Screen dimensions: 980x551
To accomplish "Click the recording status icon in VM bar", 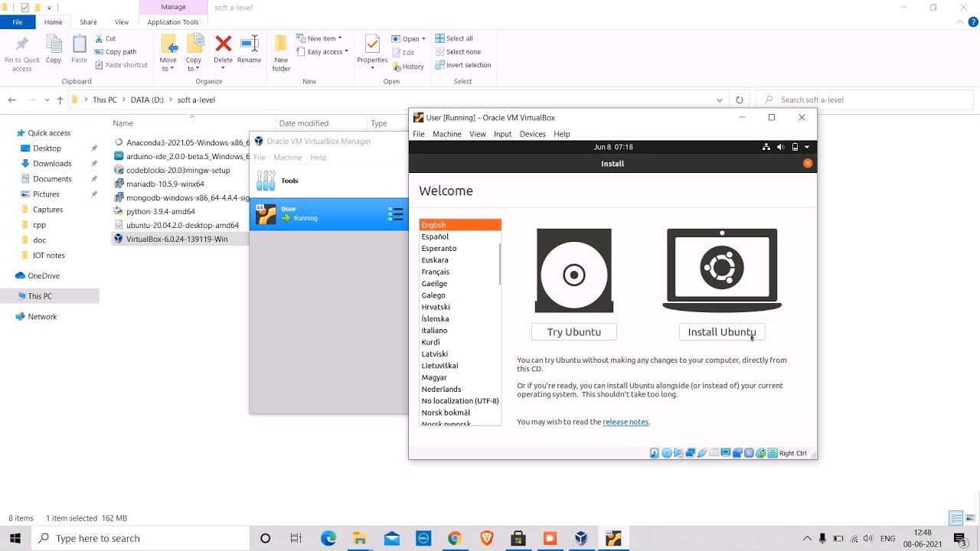I will (x=737, y=453).
